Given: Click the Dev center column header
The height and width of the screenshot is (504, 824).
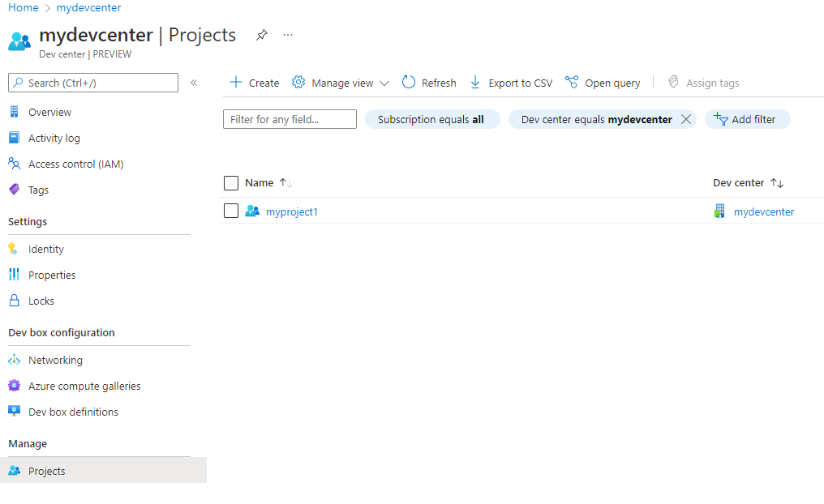Looking at the screenshot, I should coord(738,182).
